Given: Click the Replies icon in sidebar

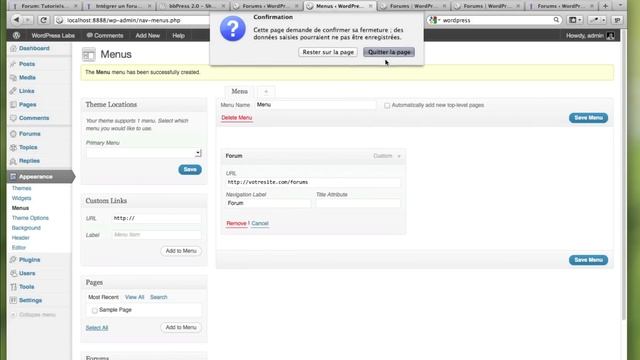Looking at the screenshot, I should [x=13, y=161].
